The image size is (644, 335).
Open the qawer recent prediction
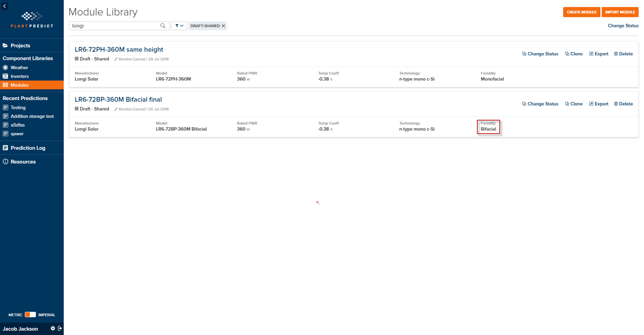[17, 134]
